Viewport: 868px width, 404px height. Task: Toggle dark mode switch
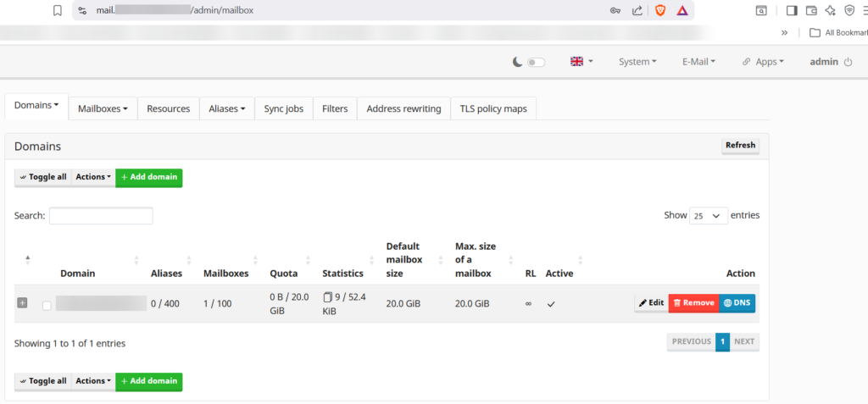tap(536, 62)
